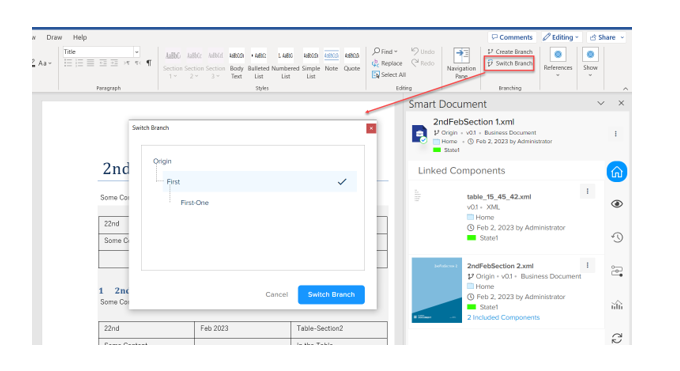The image size is (680, 371).
Task: Click the Undo command
Action: 423,52
